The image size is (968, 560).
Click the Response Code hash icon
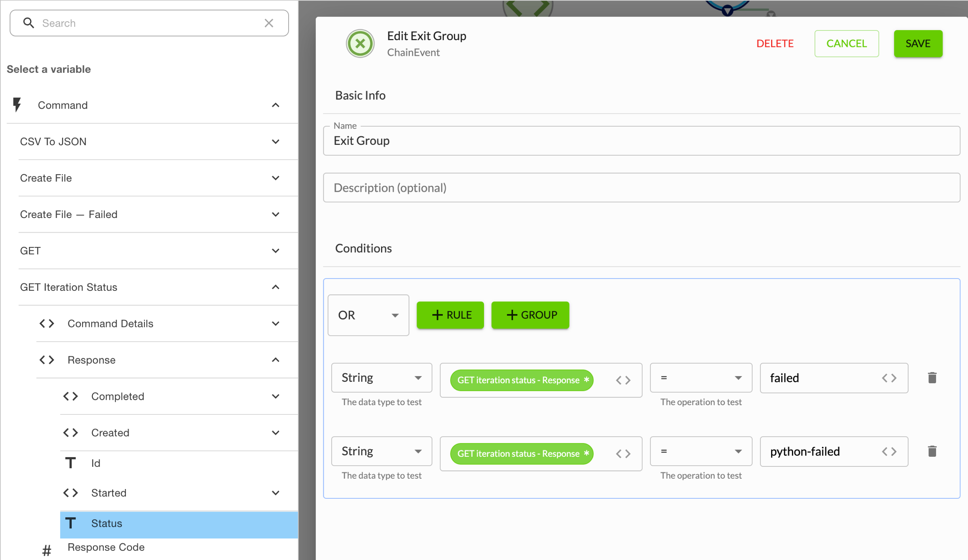[x=47, y=551]
